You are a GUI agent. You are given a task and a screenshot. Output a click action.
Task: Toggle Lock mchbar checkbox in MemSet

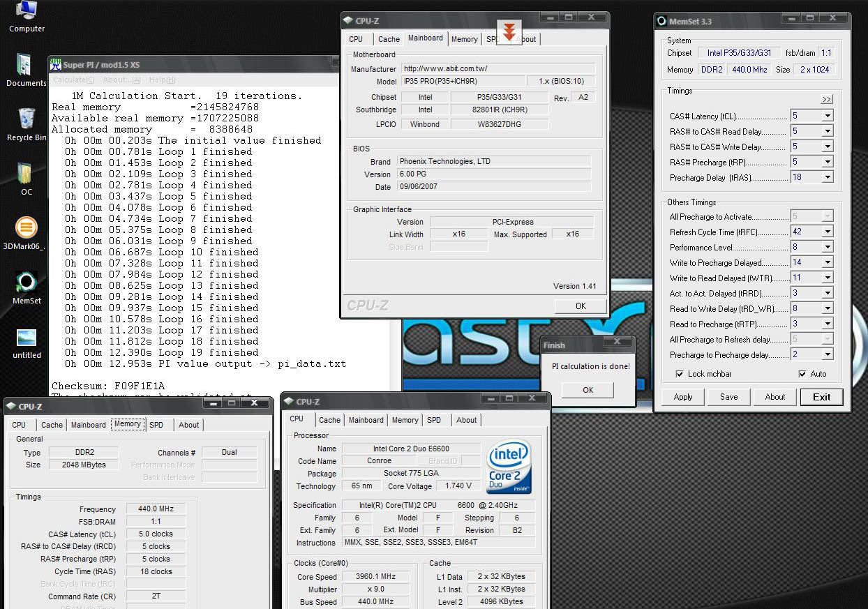pyautogui.click(x=680, y=374)
